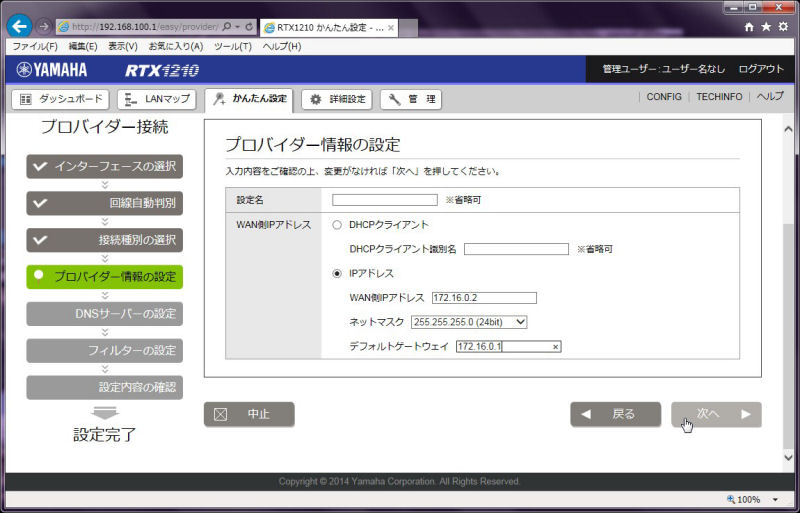This screenshot has height=513, width=800.
Task: Click the browser forward arrow button
Action: 44,27
